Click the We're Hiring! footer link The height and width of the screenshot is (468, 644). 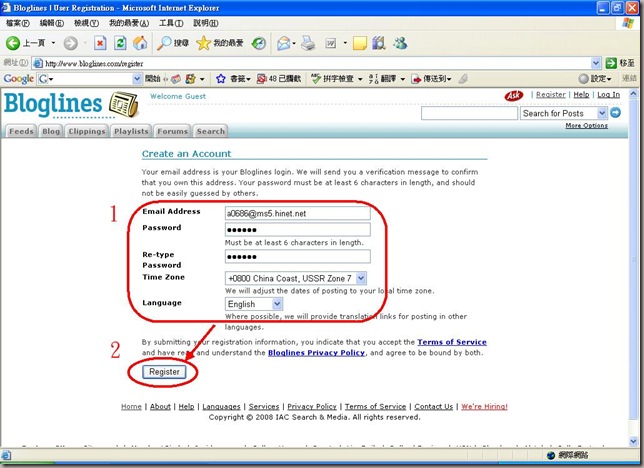coord(484,406)
